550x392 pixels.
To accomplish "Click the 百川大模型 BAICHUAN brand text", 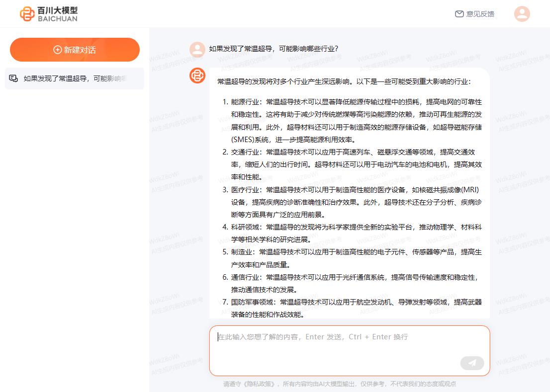I will coord(58,14).
